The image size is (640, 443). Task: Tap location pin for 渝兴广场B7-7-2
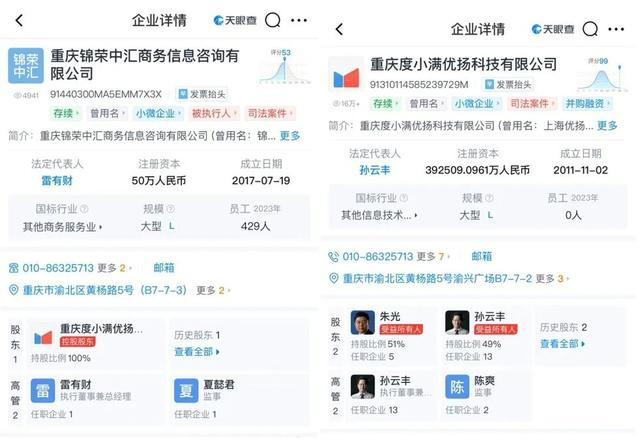pos(333,278)
